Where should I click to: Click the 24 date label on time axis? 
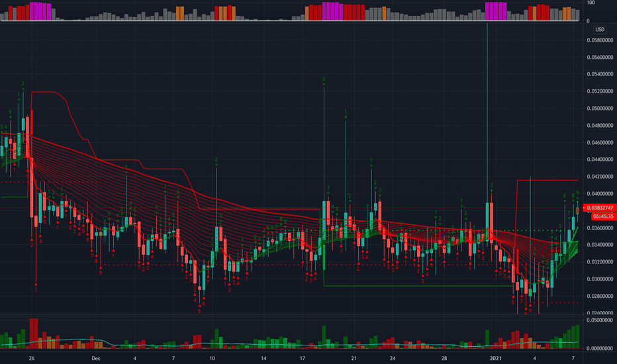coord(393,358)
